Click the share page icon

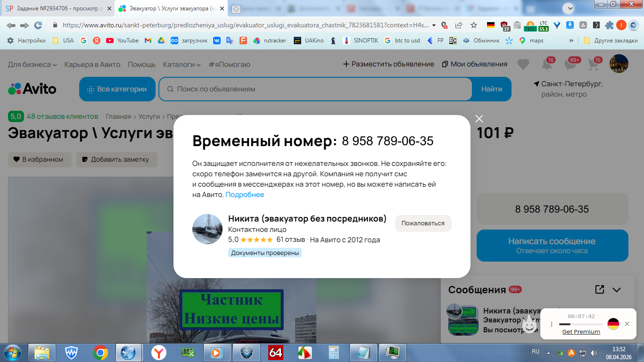[459, 25]
